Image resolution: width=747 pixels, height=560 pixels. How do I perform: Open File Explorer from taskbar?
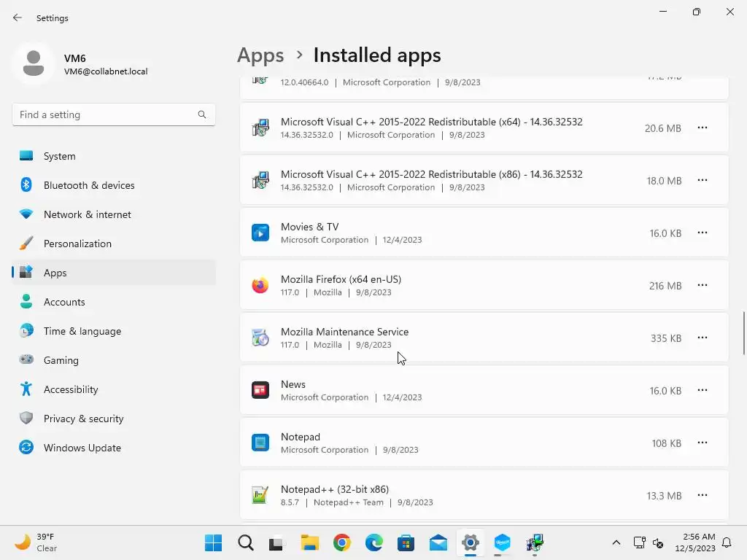pyautogui.click(x=309, y=542)
